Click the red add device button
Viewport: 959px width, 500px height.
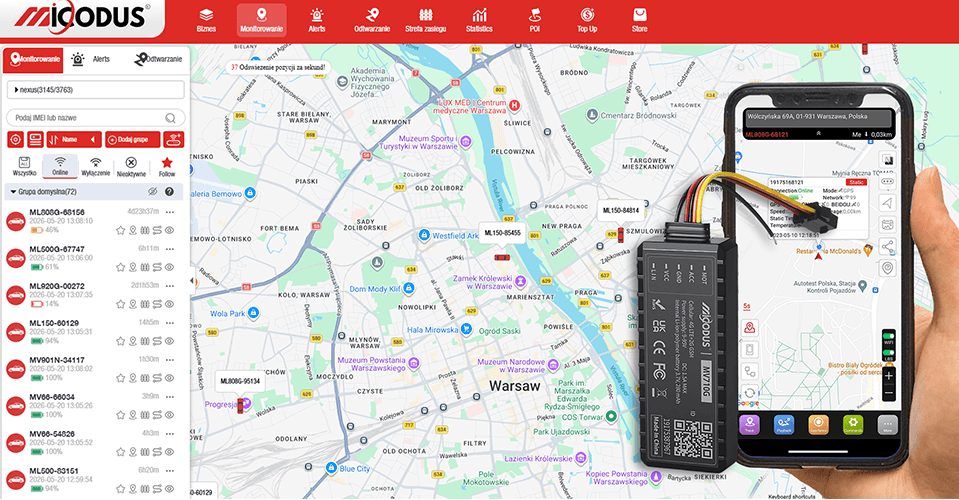pyautogui.click(x=174, y=139)
